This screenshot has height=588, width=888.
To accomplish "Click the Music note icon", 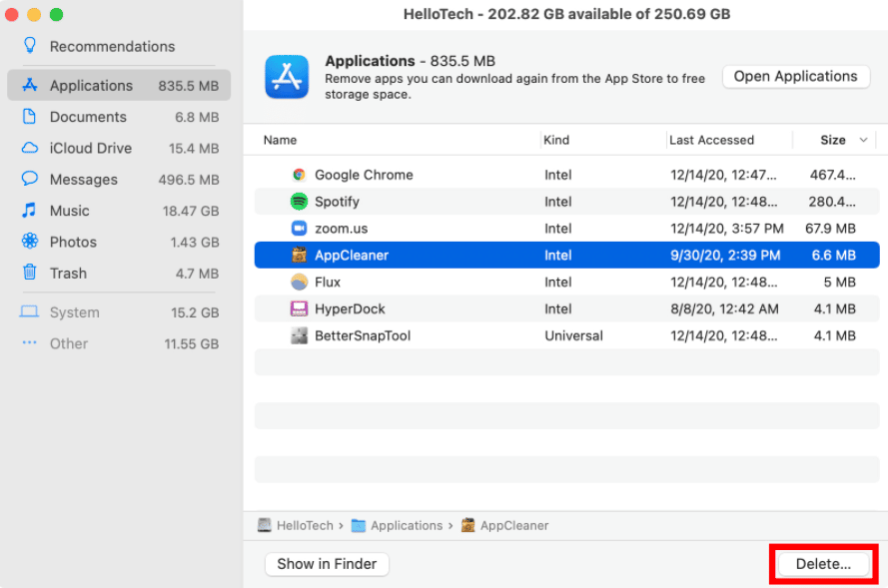I will [x=29, y=211].
